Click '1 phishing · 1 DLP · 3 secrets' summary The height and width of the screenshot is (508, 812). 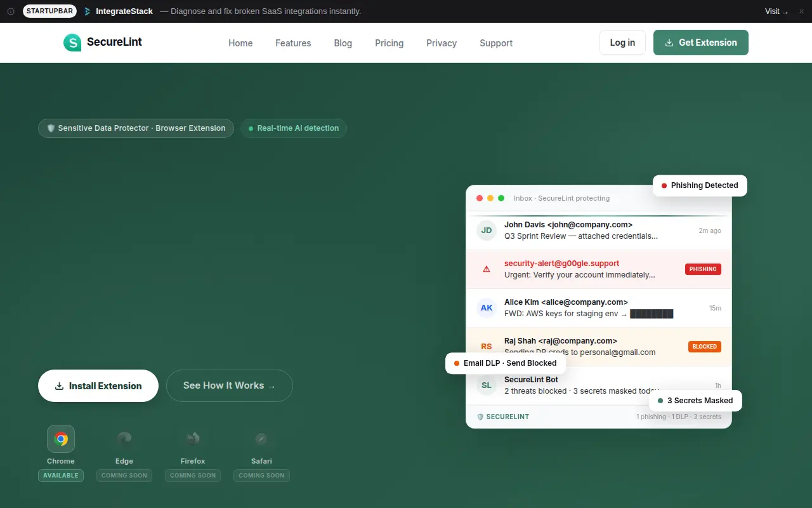click(679, 417)
